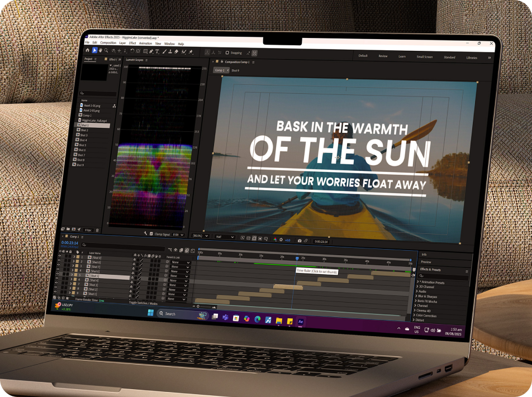Select the Eraser tool

177,51
